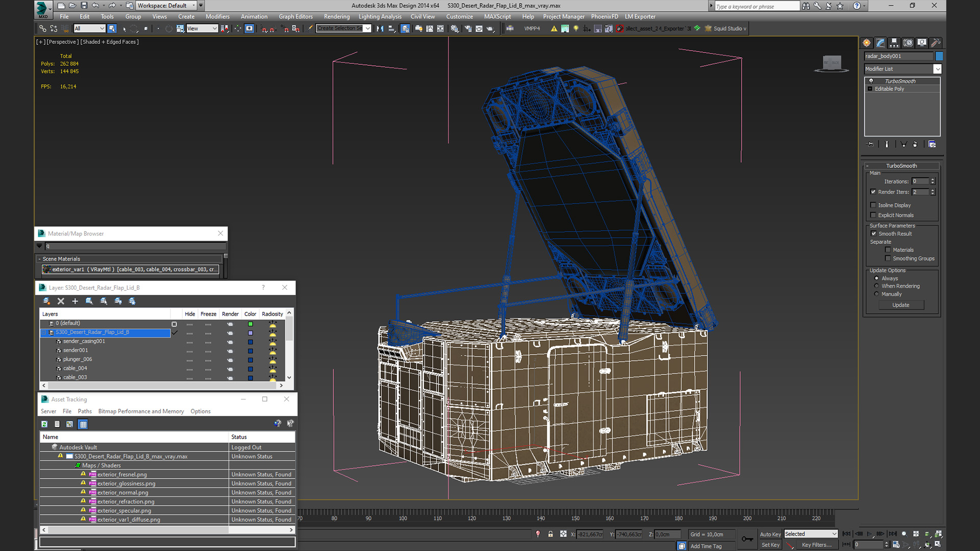Toggle the Render Iters checkbox
The height and width of the screenshot is (551, 980).
point(873,192)
